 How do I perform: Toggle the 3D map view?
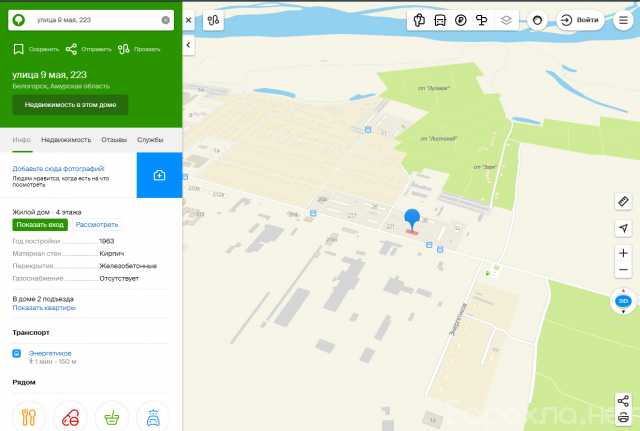tap(623, 301)
